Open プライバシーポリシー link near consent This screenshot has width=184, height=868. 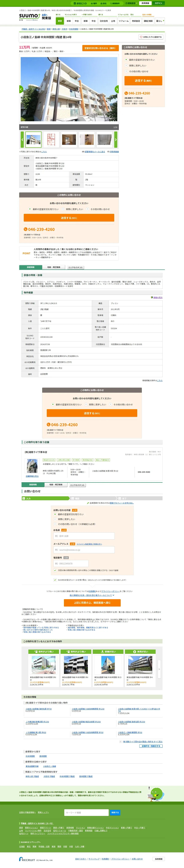[110, 591]
